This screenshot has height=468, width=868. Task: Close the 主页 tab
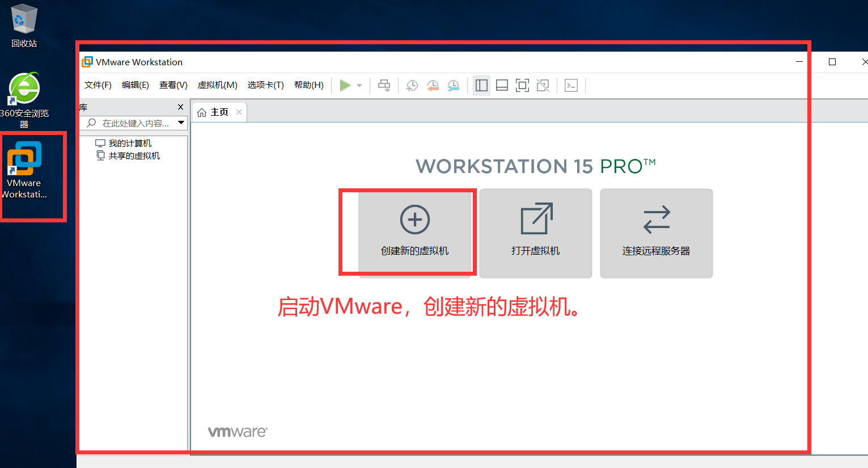click(239, 112)
